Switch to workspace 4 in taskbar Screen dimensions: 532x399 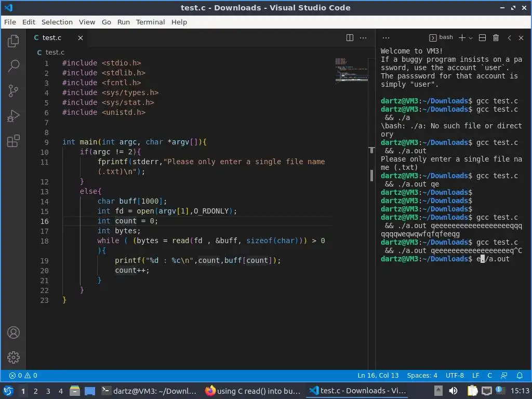coord(60,391)
